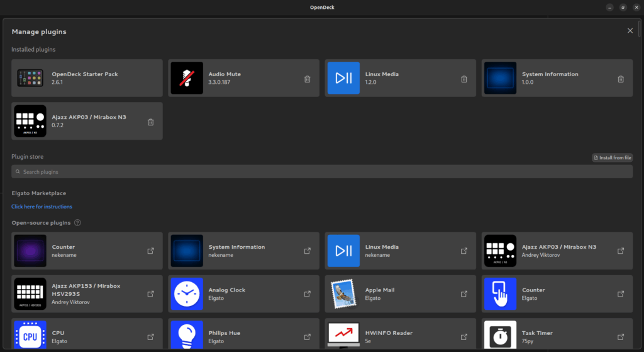Viewport: 644px width, 352px height.
Task: Open Elgato Counter plugin external link
Action: (x=620, y=293)
